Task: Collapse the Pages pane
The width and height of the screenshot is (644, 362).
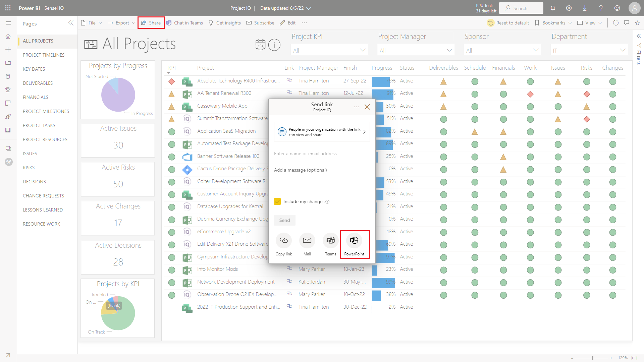Action: [x=71, y=23]
